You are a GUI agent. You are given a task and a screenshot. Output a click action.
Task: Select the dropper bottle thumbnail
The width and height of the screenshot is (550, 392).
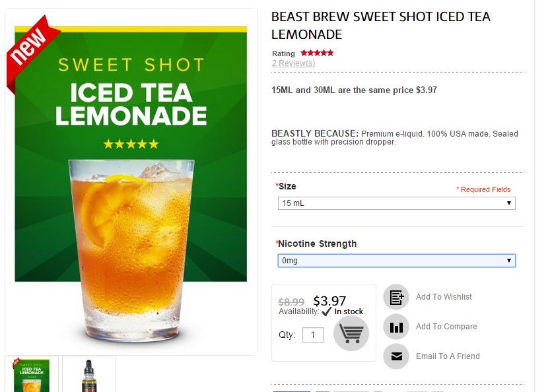tap(89, 375)
